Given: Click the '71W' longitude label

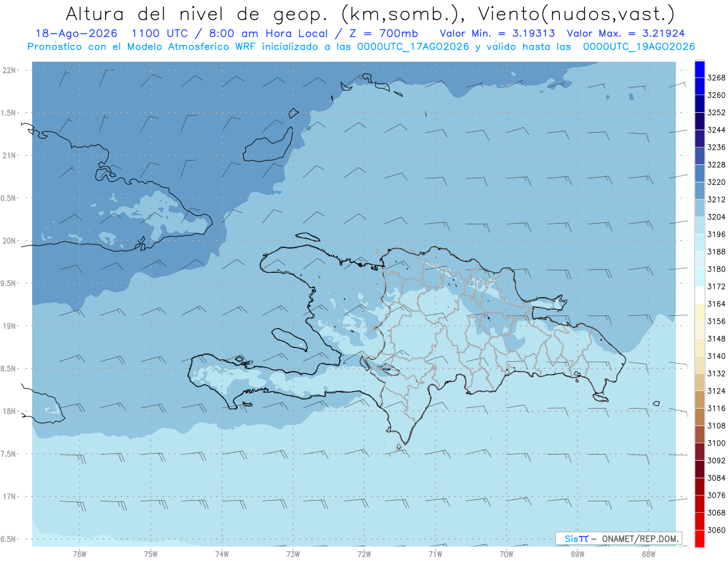Looking at the screenshot, I should 435,554.
